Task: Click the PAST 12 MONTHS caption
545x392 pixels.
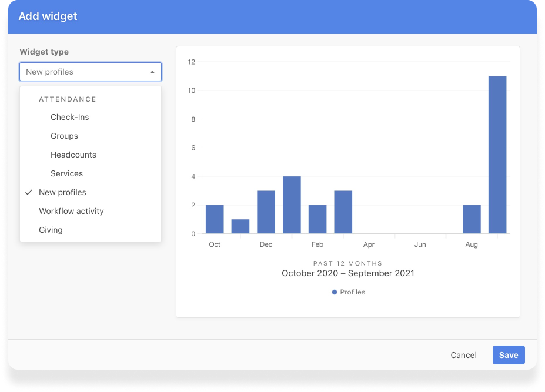Action: (x=347, y=263)
